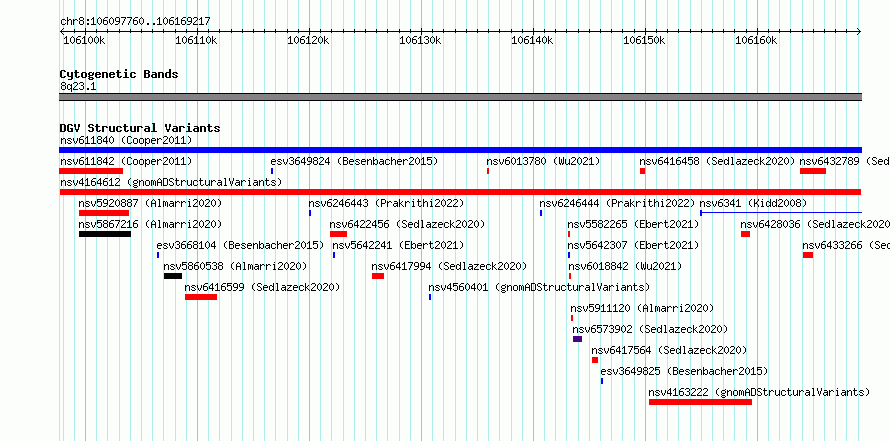This screenshot has height=441, width=890.
Task: Click the 106130k ruler mark
Action: [421, 40]
